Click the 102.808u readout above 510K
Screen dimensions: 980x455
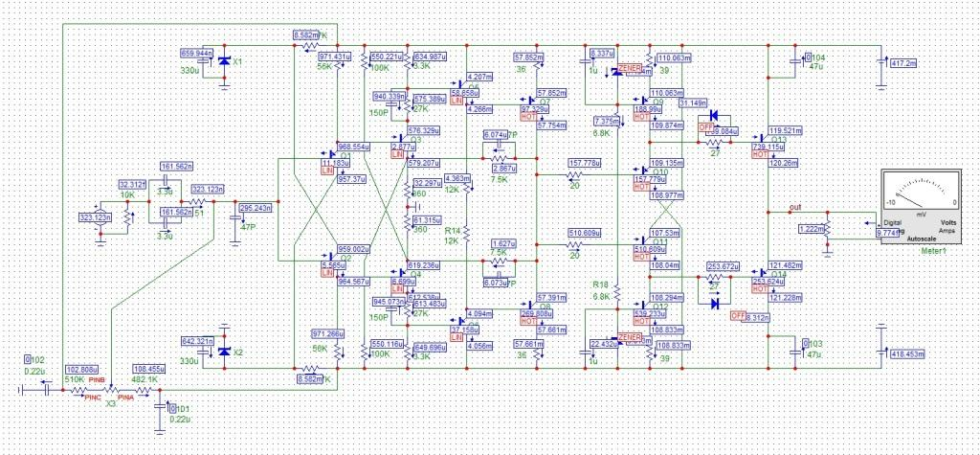(82, 369)
